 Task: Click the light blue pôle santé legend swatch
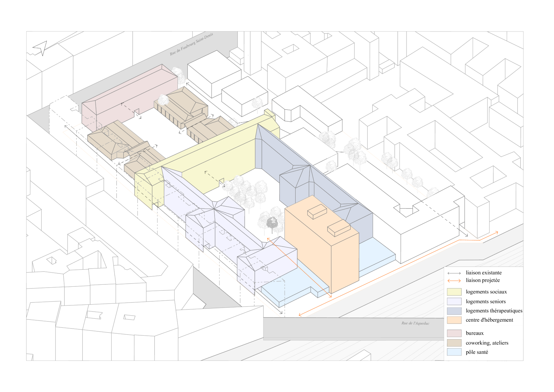[454, 352]
